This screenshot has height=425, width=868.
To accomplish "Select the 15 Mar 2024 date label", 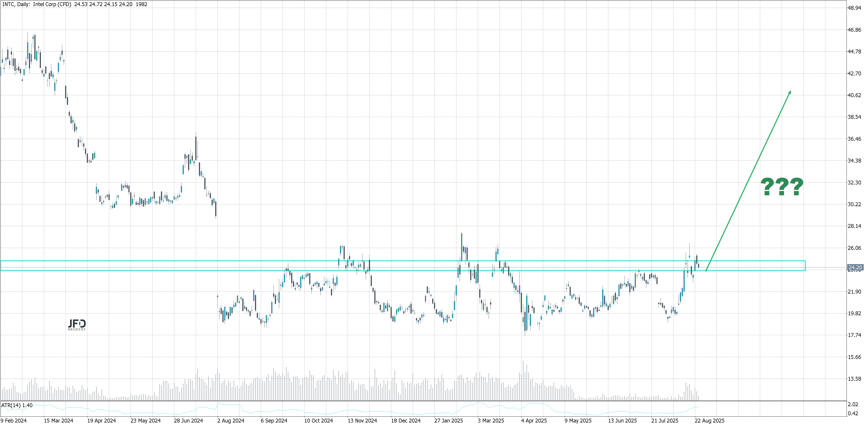I will [58, 421].
